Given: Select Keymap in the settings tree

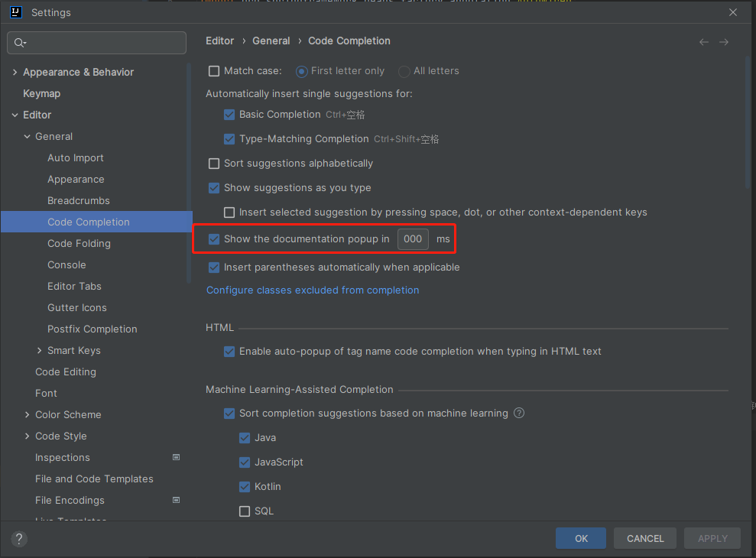Looking at the screenshot, I should pos(41,94).
